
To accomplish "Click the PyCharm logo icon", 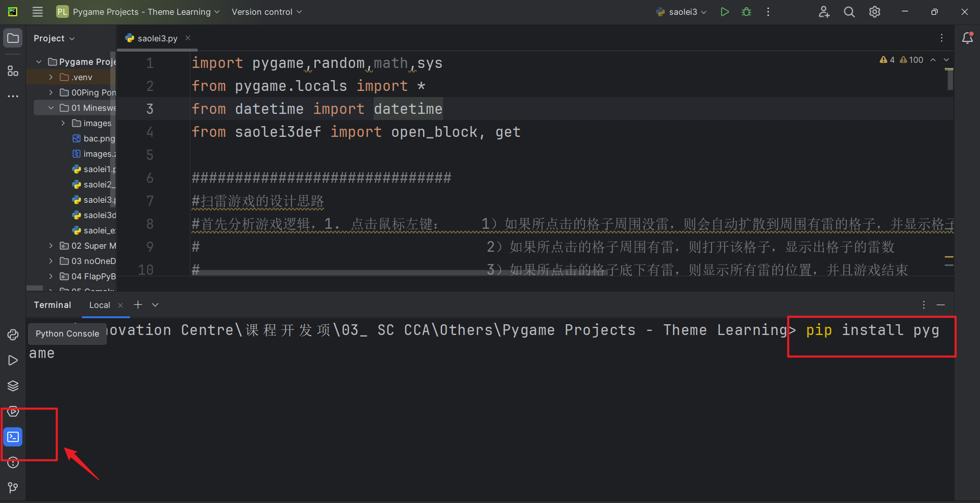I will click(x=13, y=12).
